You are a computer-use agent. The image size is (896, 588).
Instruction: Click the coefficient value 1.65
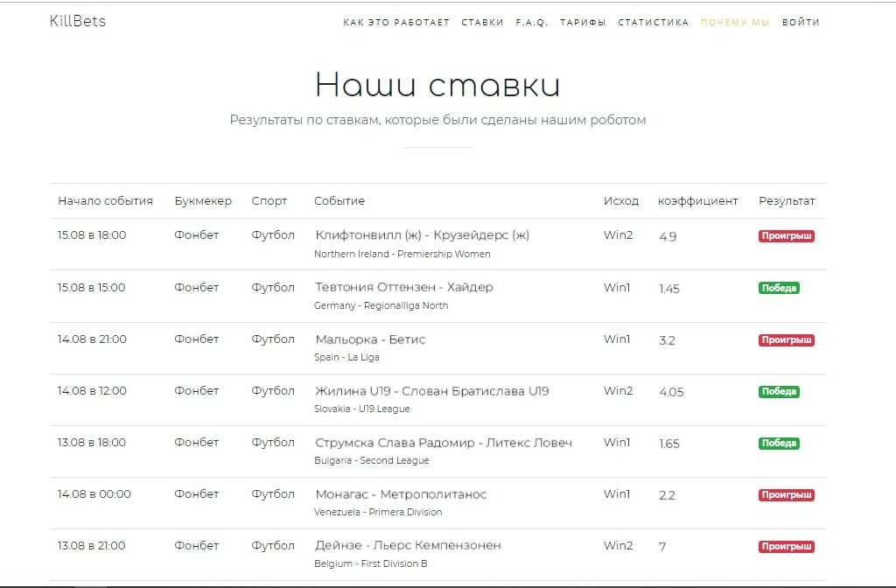tap(669, 444)
